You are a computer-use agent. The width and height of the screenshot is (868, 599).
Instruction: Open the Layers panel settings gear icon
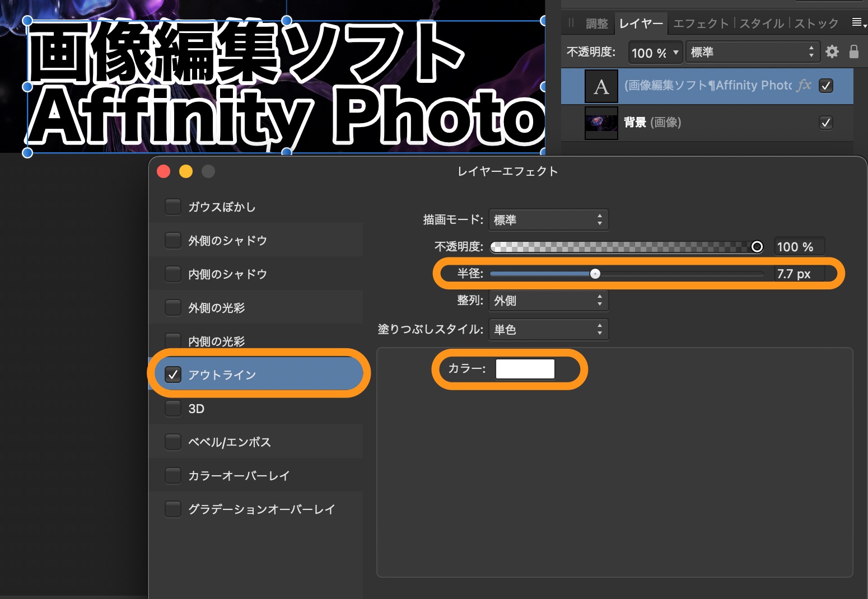pyautogui.click(x=832, y=52)
